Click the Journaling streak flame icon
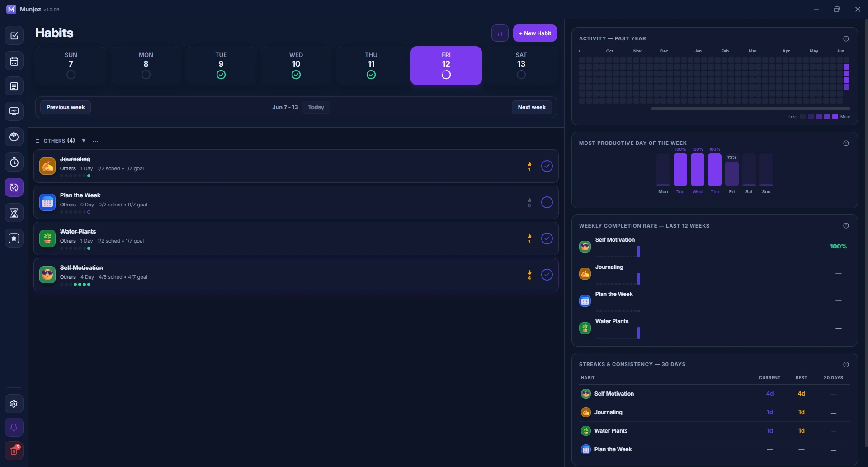868x467 pixels. pos(529,164)
